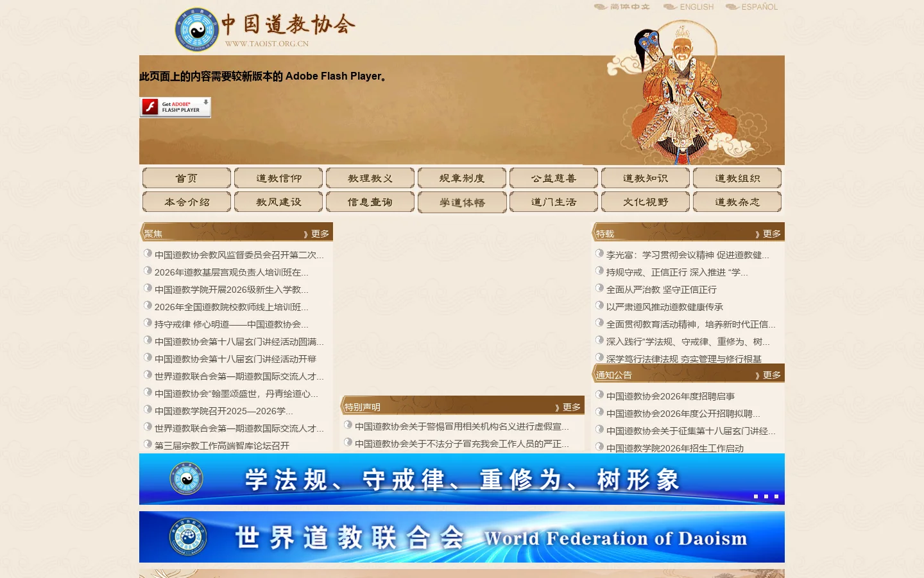Open notice 中国道教学院2026年招生工作启动
The height and width of the screenshot is (578, 924).
[675, 448]
